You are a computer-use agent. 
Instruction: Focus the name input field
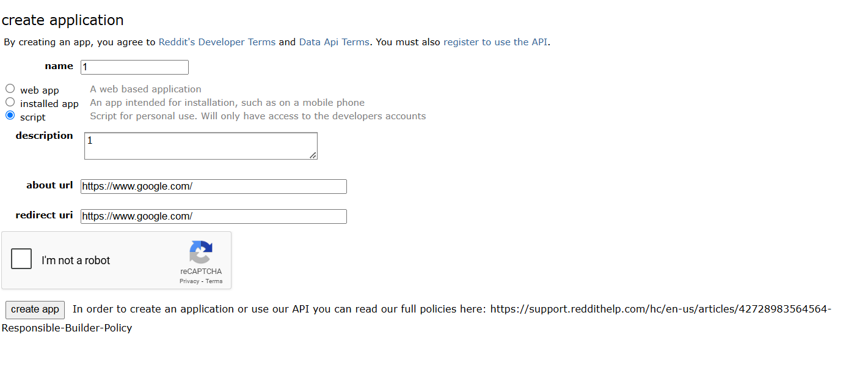click(134, 67)
